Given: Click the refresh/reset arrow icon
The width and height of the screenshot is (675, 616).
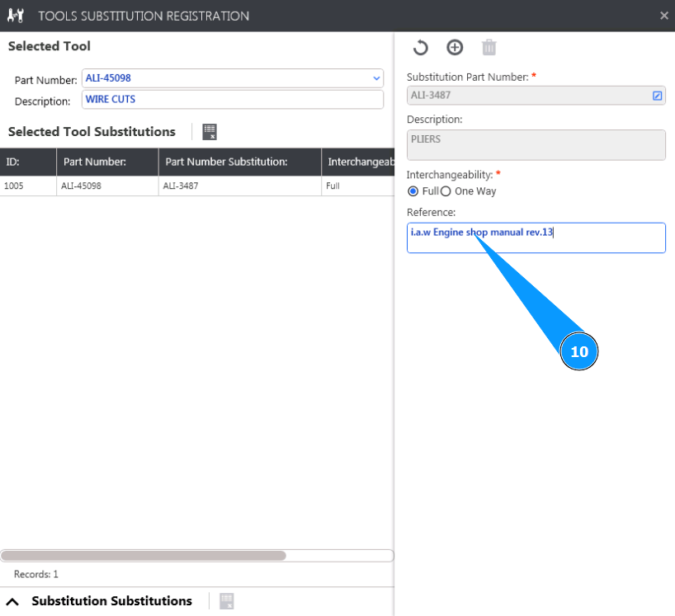Looking at the screenshot, I should [x=421, y=48].
